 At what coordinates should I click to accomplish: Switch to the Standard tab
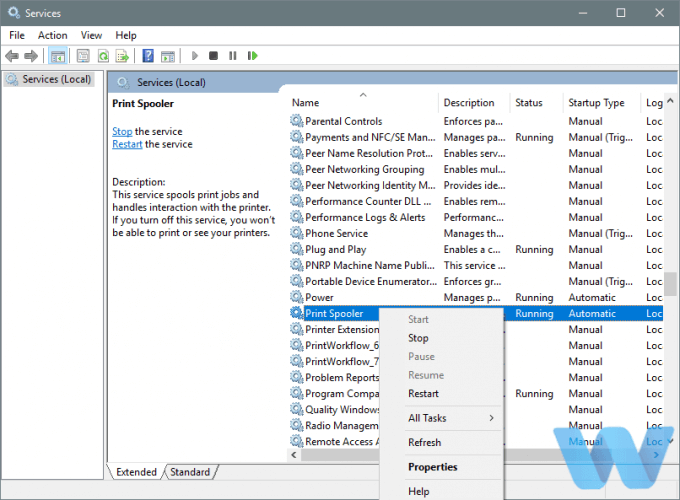190,472
